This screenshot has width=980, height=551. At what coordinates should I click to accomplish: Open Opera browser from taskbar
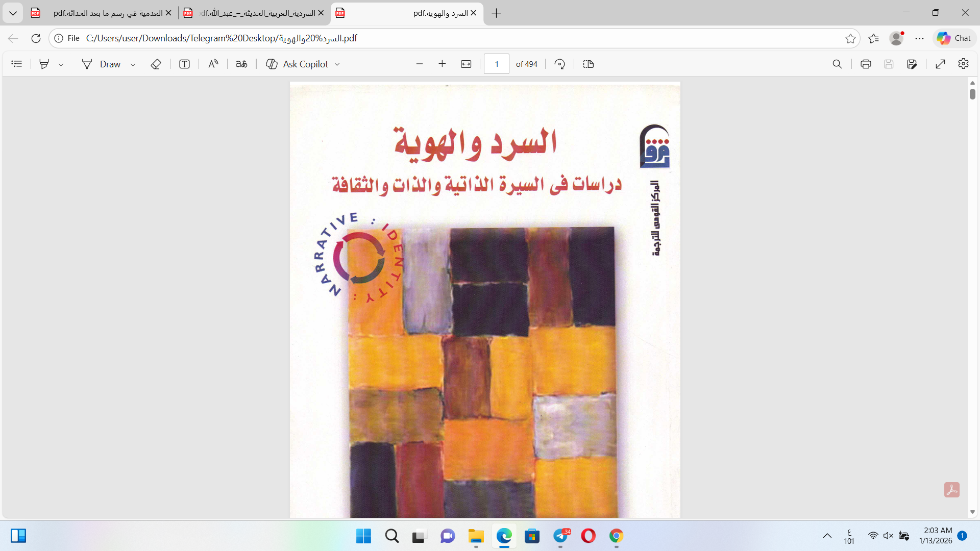[588, 536]
